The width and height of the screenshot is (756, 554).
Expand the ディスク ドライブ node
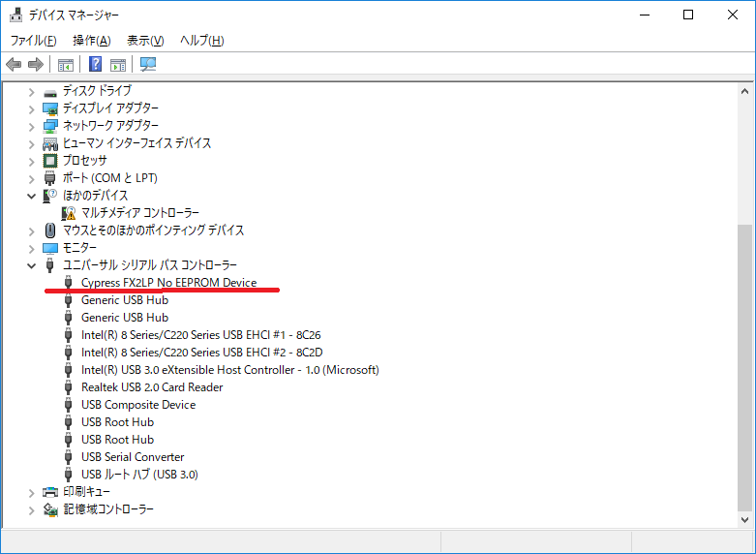31,92
